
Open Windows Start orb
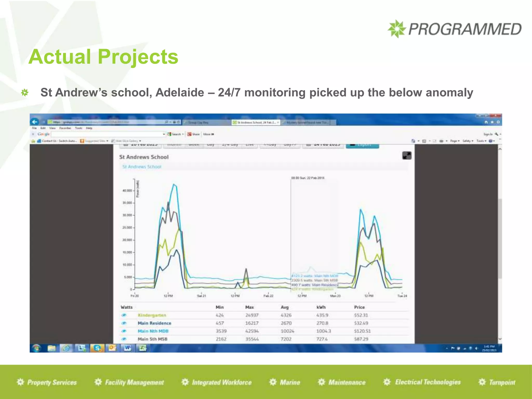[36, 348]
